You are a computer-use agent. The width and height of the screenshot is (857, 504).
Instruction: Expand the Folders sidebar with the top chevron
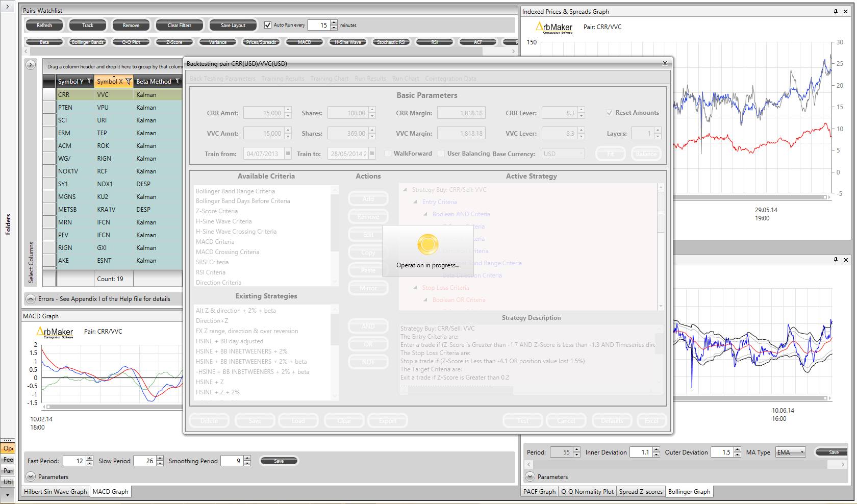point(8,7)
